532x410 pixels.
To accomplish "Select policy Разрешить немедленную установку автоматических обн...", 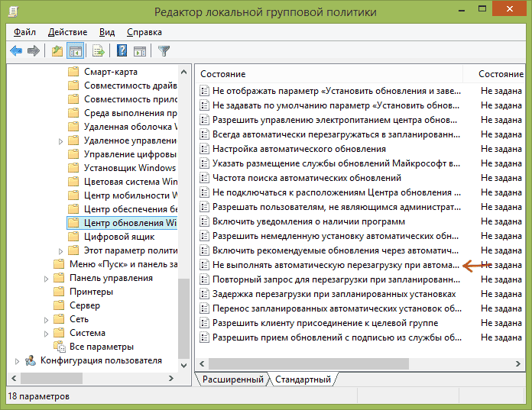I will click(336, 236).
